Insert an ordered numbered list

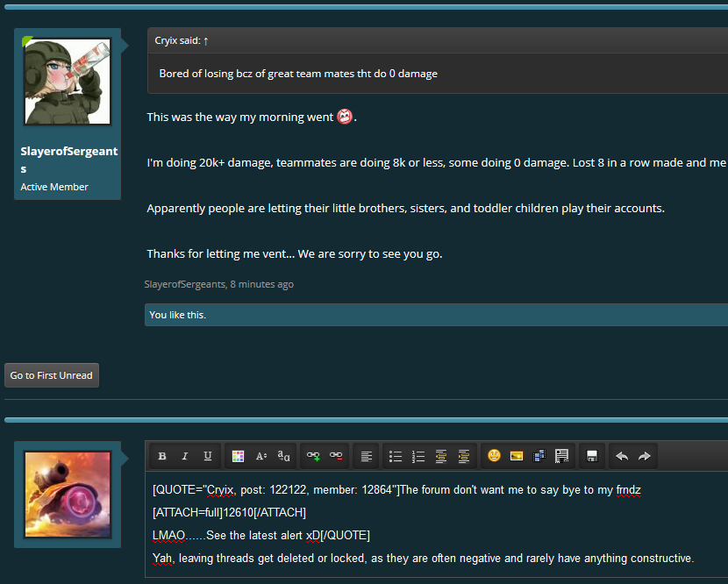(x=418, y=456)
